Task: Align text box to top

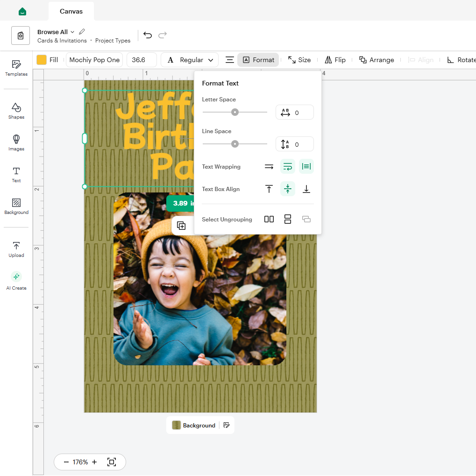Action: point(269,189)
